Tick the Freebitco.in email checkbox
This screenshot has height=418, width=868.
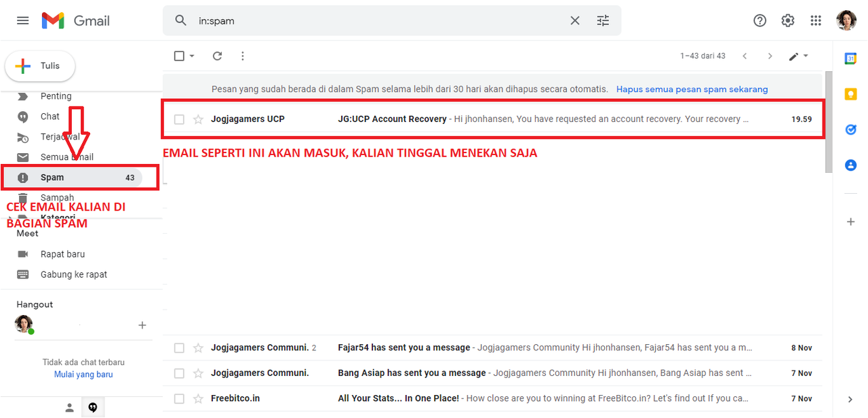point(179,398)
